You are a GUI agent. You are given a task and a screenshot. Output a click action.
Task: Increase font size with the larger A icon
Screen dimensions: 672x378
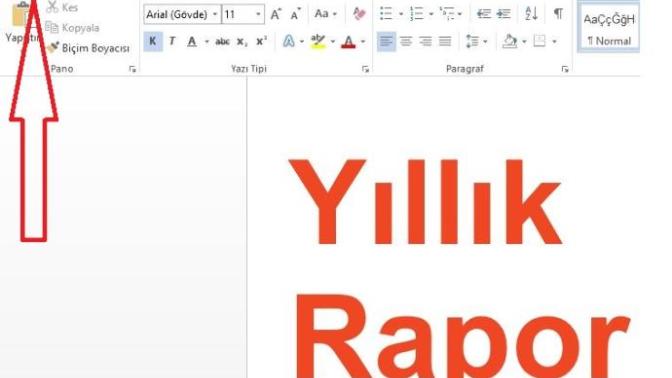pyautogui.click(x=276, y=14)
